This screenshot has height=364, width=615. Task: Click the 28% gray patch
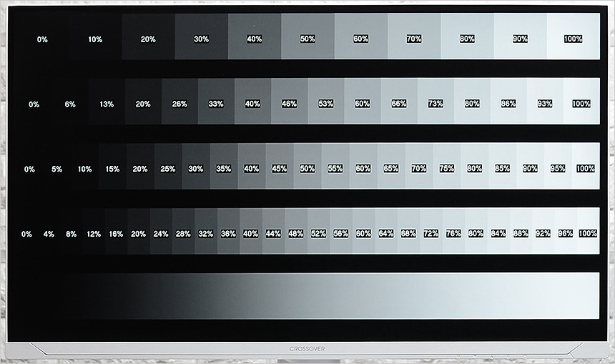tap(183, 234)
